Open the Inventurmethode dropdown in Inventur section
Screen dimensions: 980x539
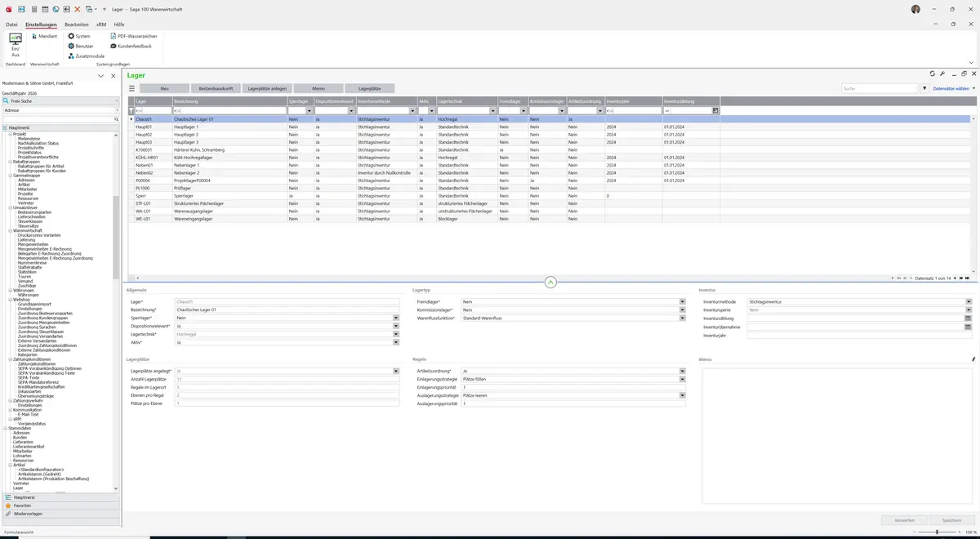pyautogui.click(x=968, y=301)
